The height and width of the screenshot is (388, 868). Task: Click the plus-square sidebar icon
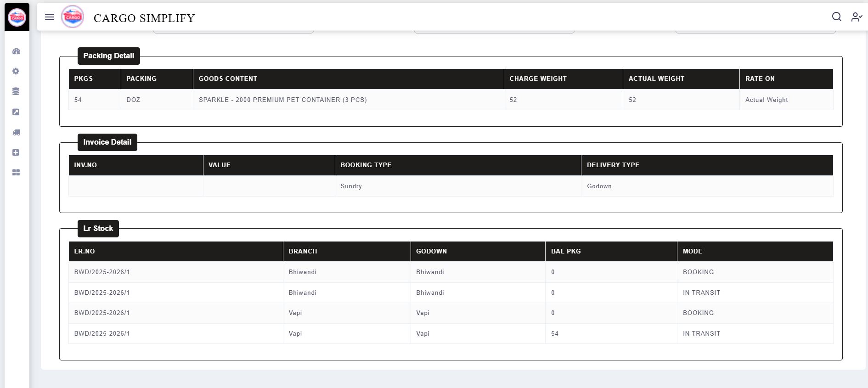16,152
